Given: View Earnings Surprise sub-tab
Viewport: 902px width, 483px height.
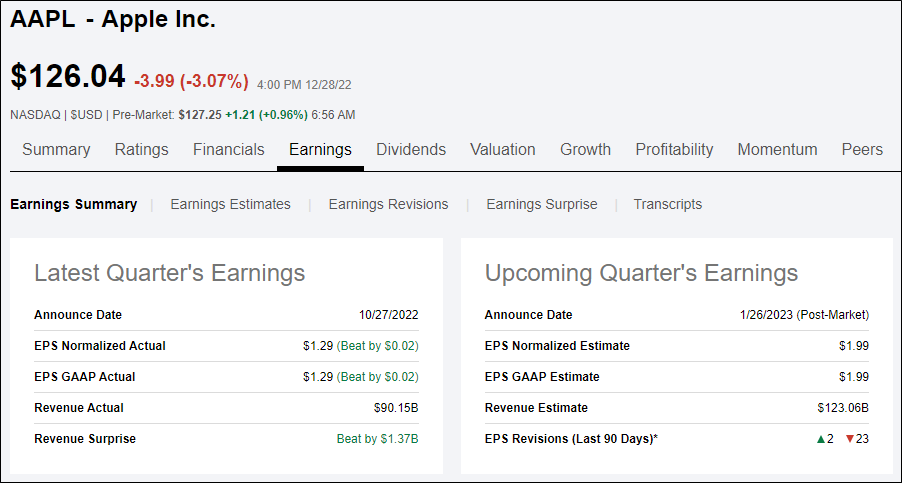Looking at the screenshot, I should (542, 204).
